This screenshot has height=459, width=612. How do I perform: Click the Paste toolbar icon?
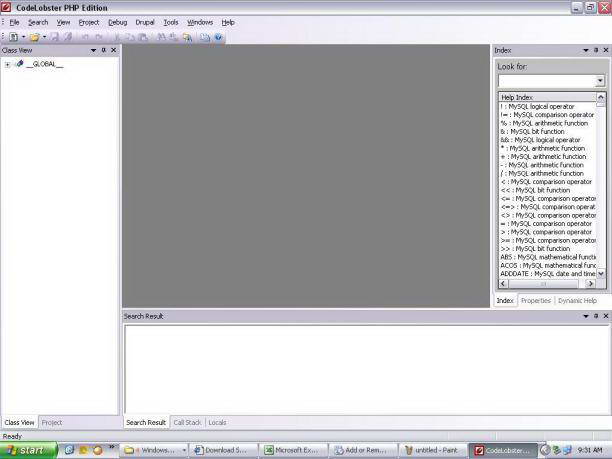143,37
